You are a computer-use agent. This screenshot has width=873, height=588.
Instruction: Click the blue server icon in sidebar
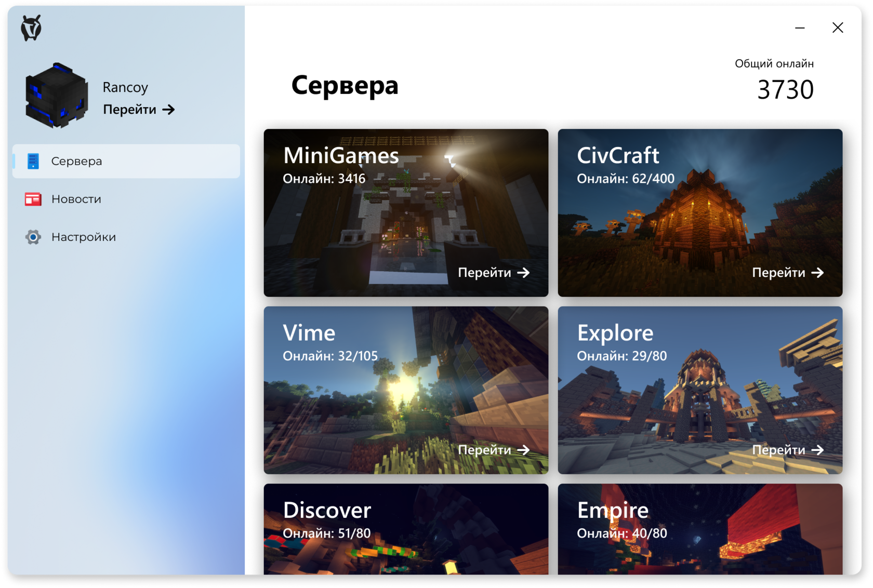point(33,162)
